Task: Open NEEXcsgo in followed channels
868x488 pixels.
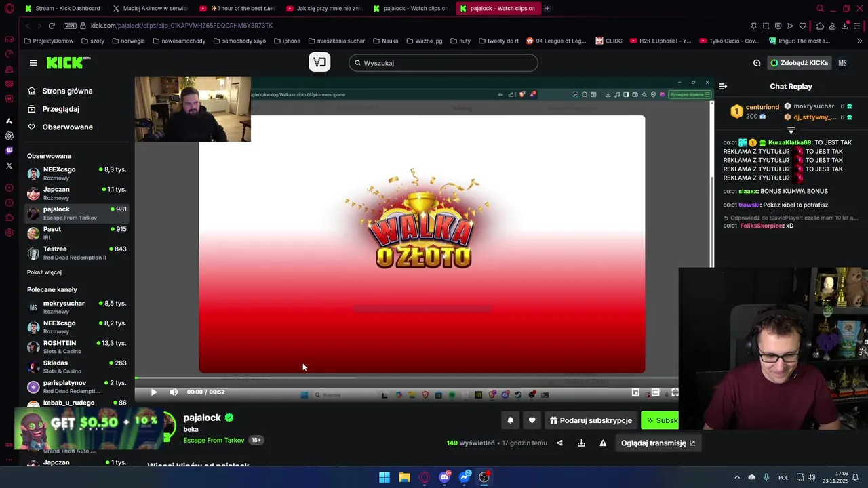Action: point(77,174)
